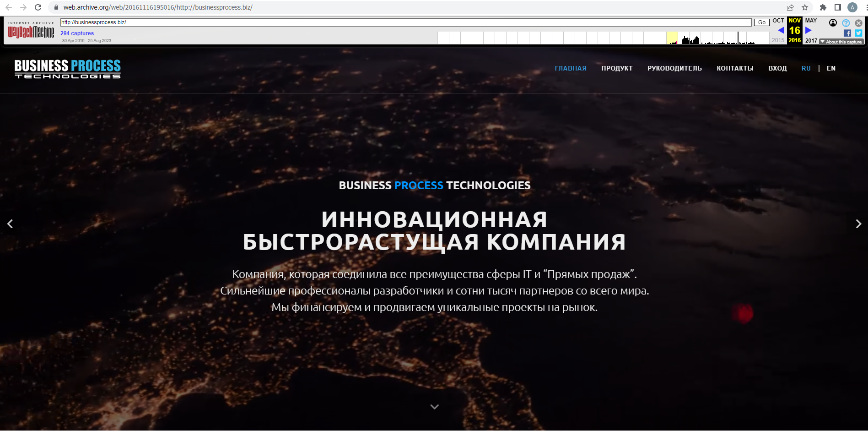Reload the page in the browser
This screenshot has width=868, height=431.
[38, 7]
